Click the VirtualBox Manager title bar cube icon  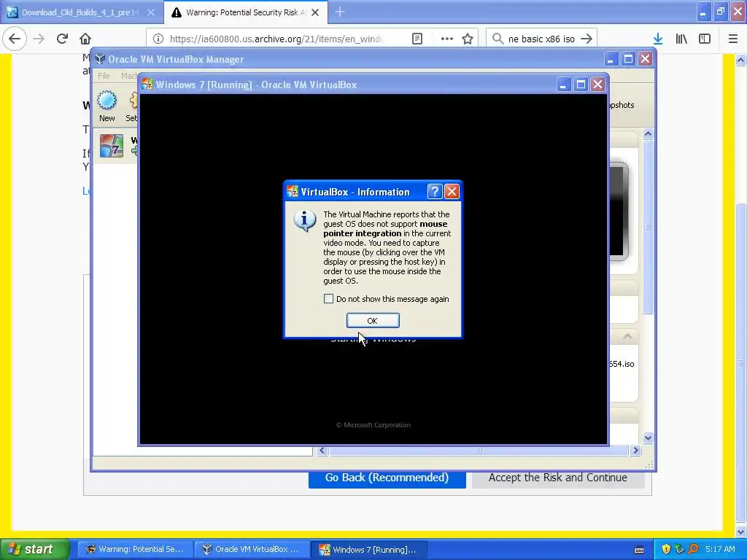click(x=99, y=59)
